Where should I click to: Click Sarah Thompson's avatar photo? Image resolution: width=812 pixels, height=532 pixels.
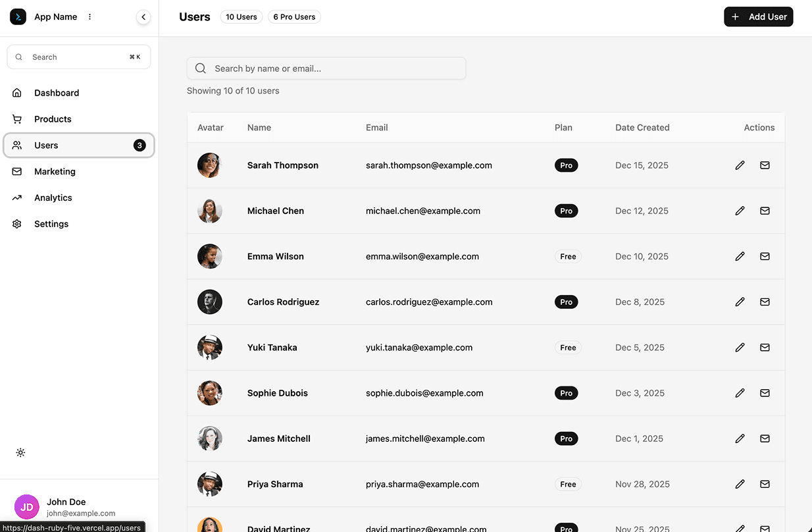click(209, 165)
